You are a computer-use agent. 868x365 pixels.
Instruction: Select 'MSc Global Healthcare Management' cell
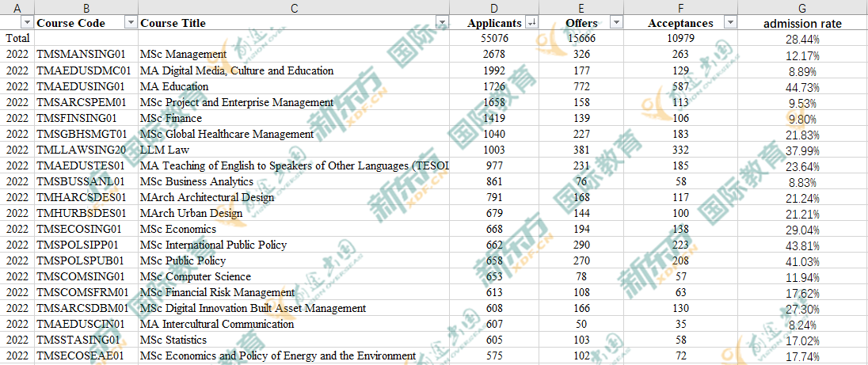click(294, 134)
